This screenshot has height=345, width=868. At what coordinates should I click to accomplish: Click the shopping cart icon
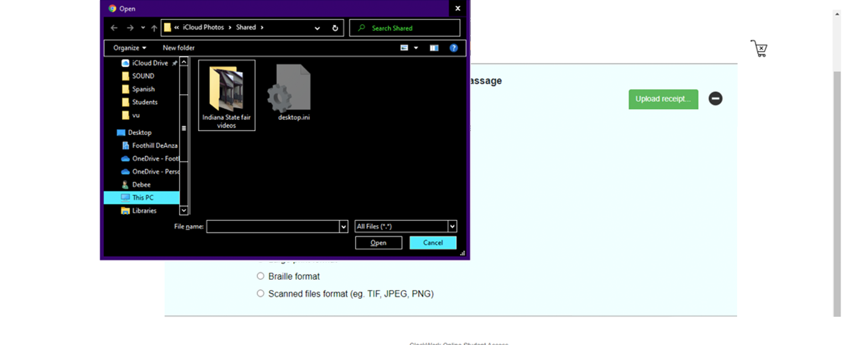pos(759,48)
